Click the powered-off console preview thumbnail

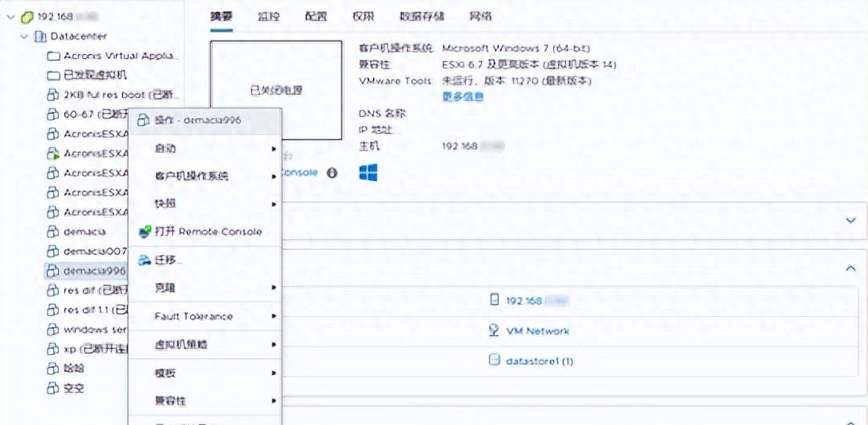click(x=276, y=89)
